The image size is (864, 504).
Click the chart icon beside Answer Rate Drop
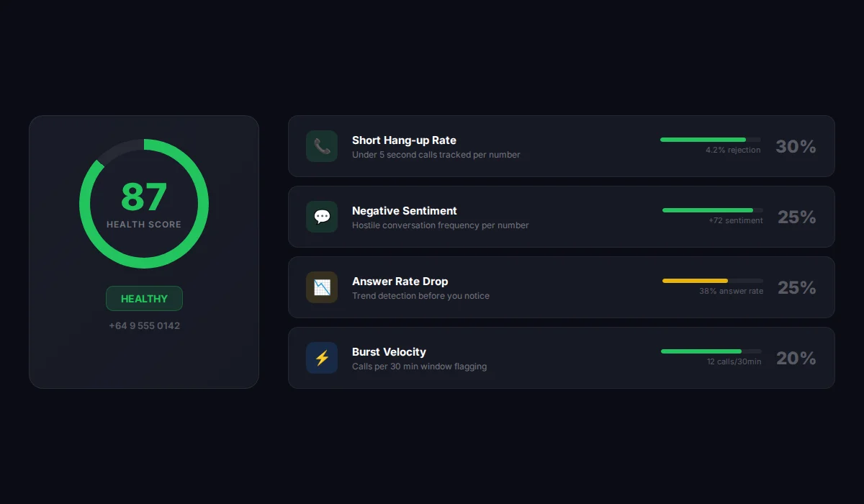point(322,287)
